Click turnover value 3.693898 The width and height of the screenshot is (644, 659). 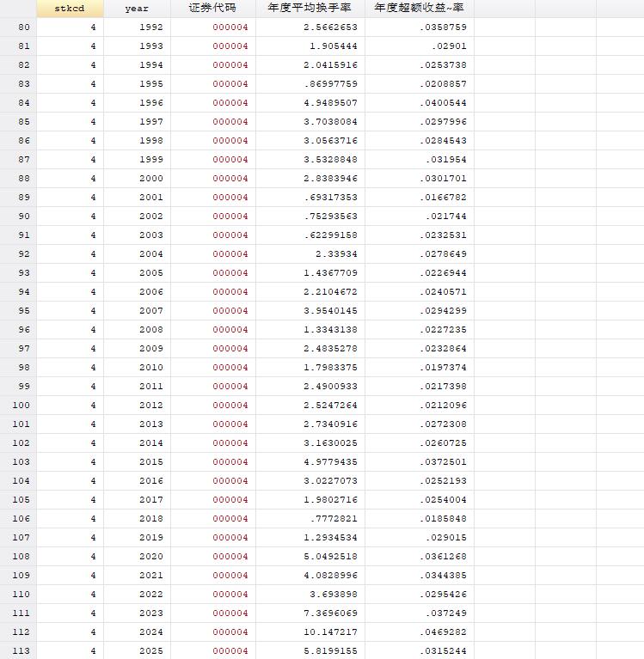tap(310, 595)
